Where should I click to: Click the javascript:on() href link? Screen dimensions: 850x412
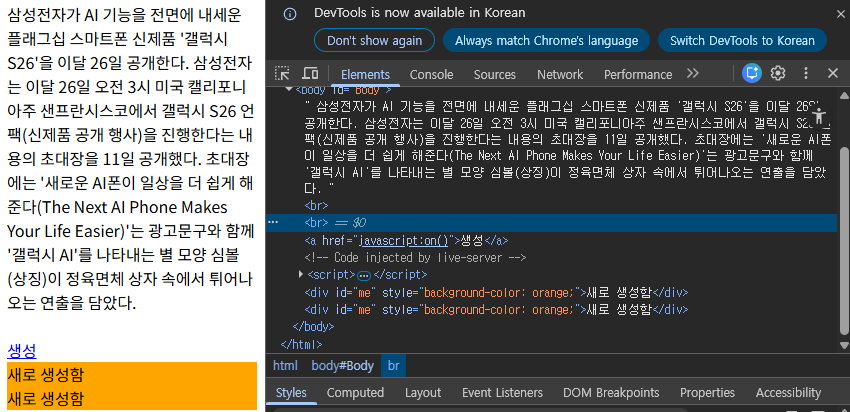tap(404, 240)
